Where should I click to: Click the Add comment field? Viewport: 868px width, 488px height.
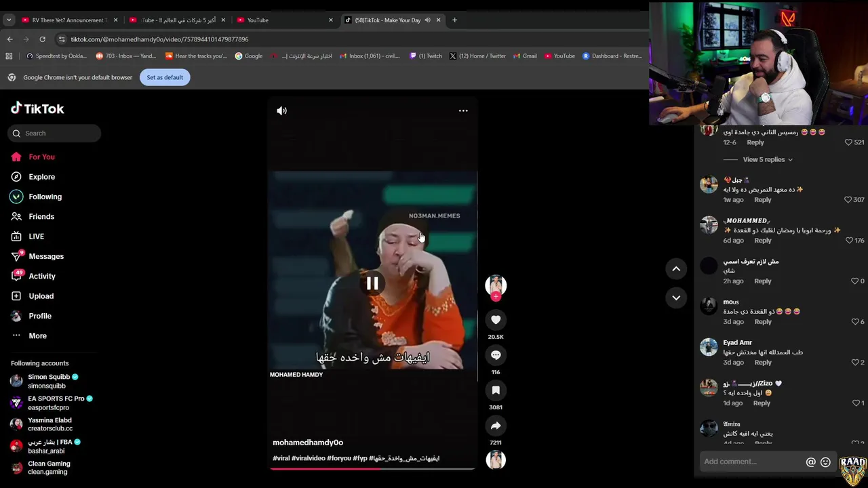[751, 462]
